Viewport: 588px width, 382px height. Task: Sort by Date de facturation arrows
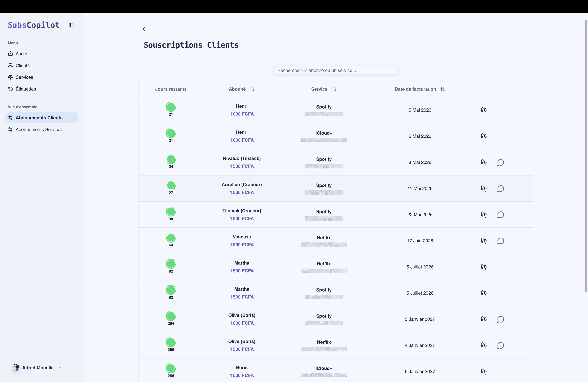coord(442,89)
